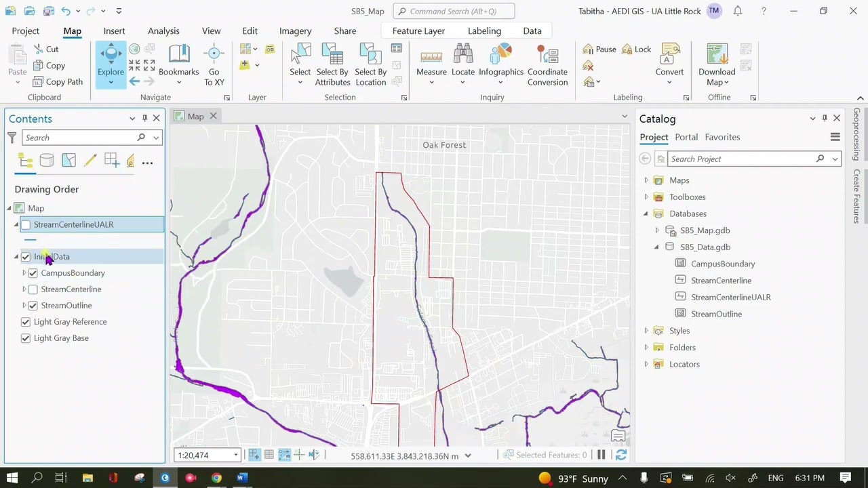
Task: Check the StreamCenterlineUALR layer visibility box
Action: [26, 224]
